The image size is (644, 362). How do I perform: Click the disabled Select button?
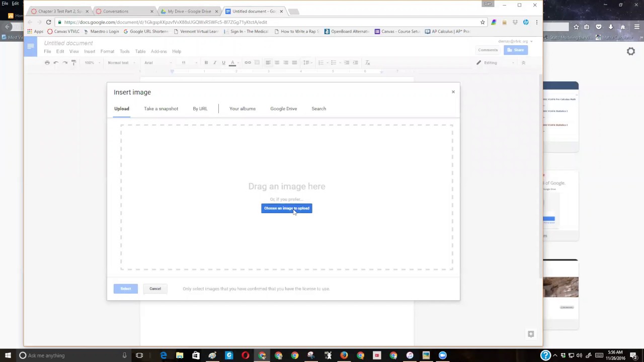click(125, 289)
